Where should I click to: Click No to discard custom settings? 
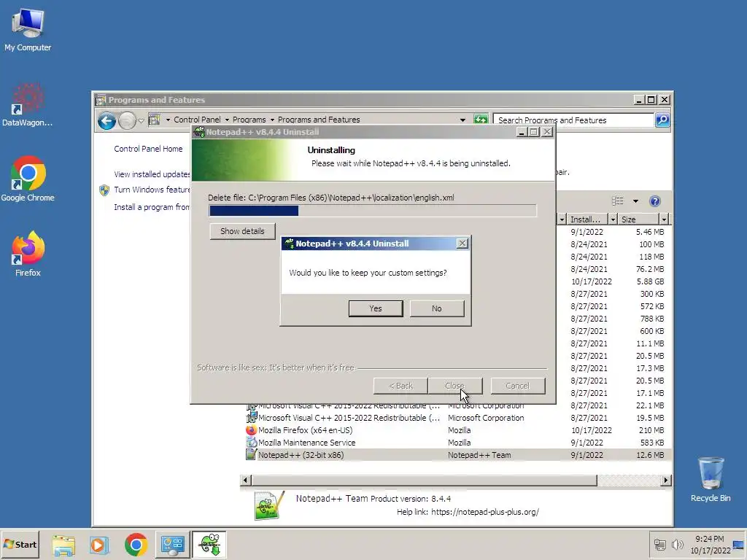tap(437, 308)
